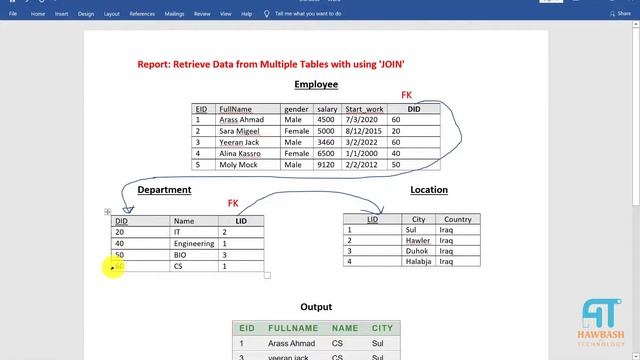The width and height of the screenshot is (640, 360).
Task: Click the 'NAME' header in Output table
Action: pos(345,328)
